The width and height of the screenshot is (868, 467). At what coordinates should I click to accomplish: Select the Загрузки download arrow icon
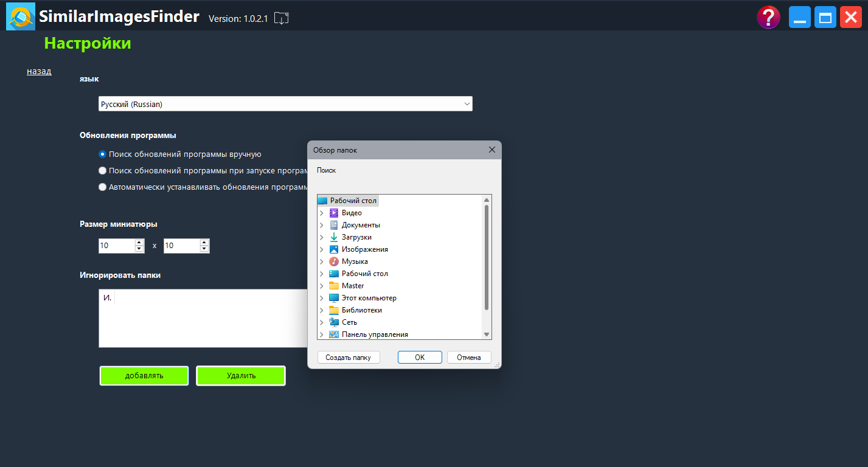point(333,237)
